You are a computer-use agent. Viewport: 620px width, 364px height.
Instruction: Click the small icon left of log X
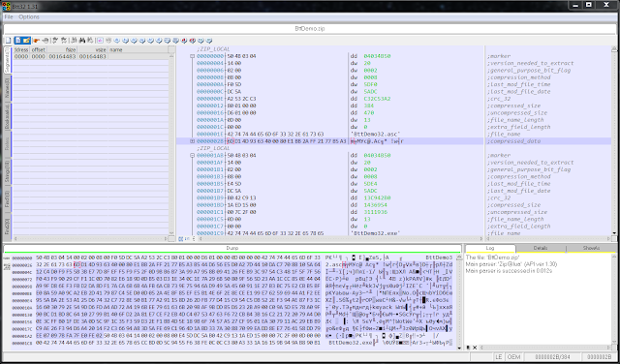[x=468, y=348]
